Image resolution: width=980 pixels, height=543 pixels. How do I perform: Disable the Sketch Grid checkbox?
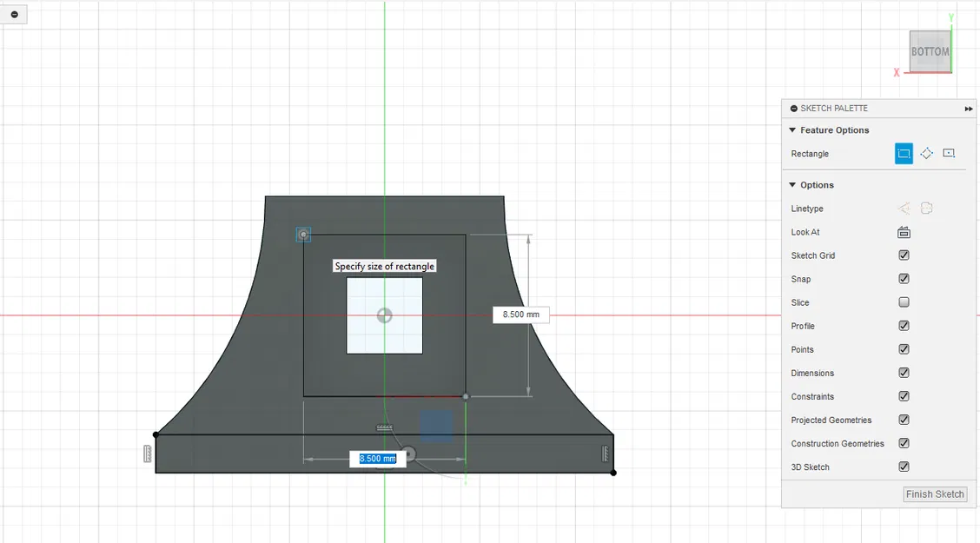click(904, 255)
